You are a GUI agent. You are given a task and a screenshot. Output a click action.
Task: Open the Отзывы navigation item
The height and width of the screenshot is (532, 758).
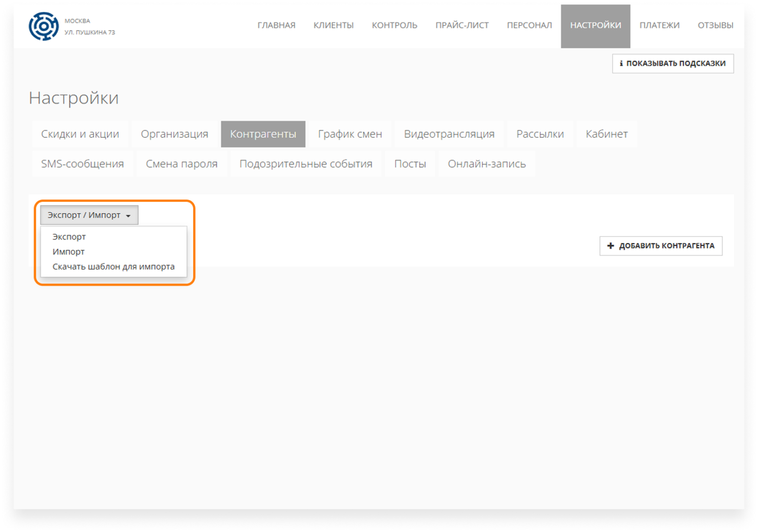[715, 25]
